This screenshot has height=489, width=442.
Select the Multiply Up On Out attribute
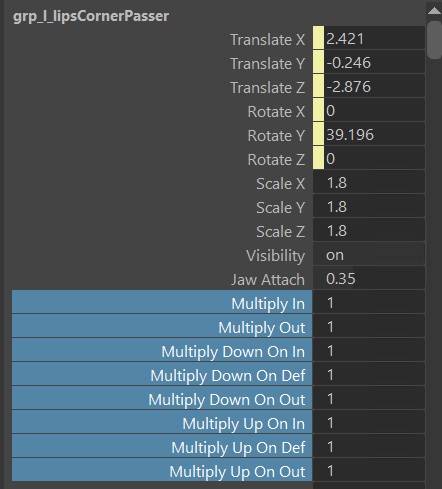pos(162,470)
